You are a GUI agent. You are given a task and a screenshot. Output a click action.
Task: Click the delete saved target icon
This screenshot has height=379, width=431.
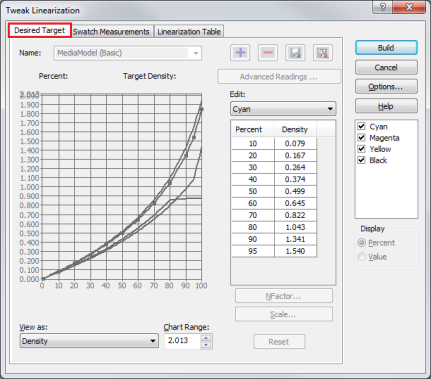pyautogui.click(x=323, y=53)
